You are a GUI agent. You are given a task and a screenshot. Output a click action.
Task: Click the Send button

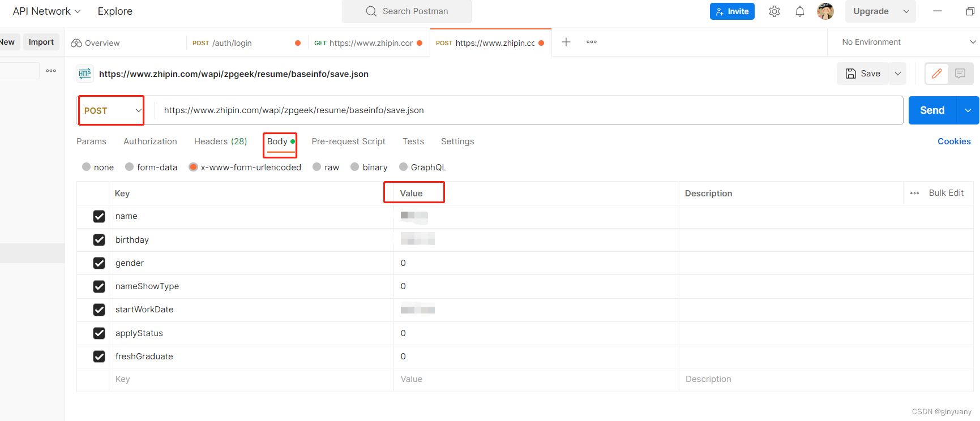click(x=932, y=110)
